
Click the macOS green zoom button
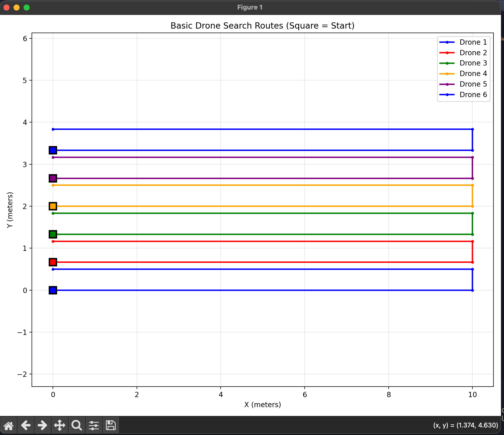26,8
